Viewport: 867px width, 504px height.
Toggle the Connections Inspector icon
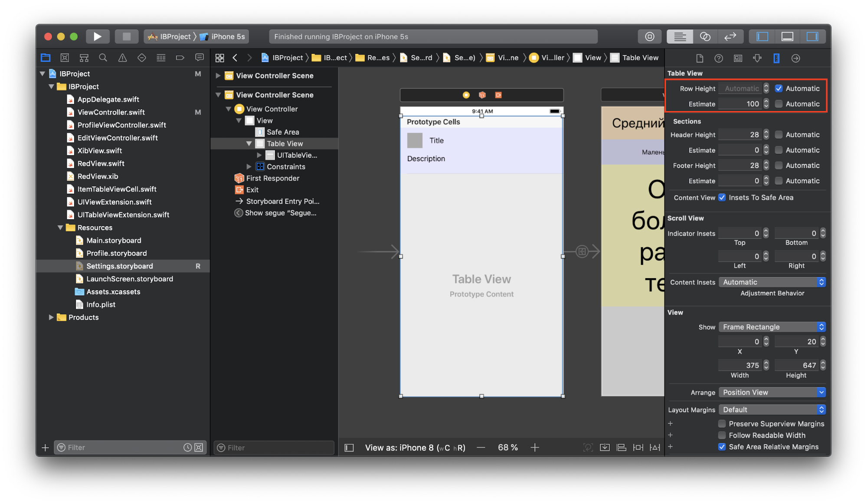coord(795,58)
